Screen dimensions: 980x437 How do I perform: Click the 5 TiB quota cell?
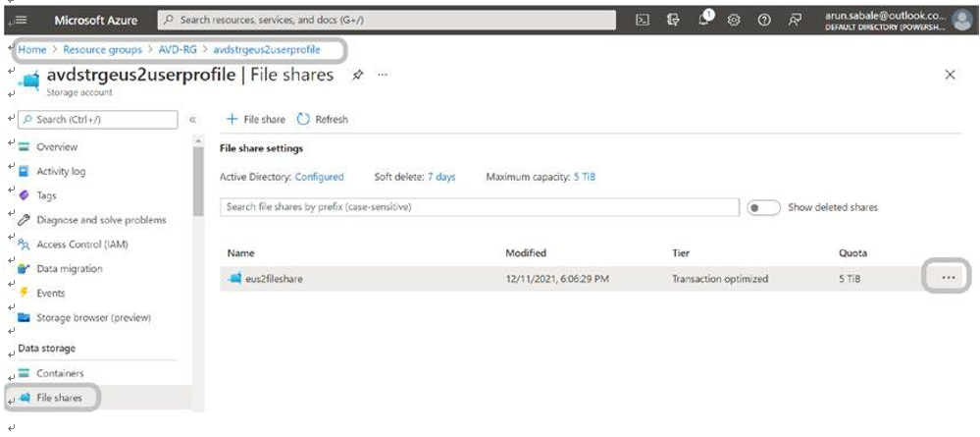pyautogui.click(x=850, y=279)
